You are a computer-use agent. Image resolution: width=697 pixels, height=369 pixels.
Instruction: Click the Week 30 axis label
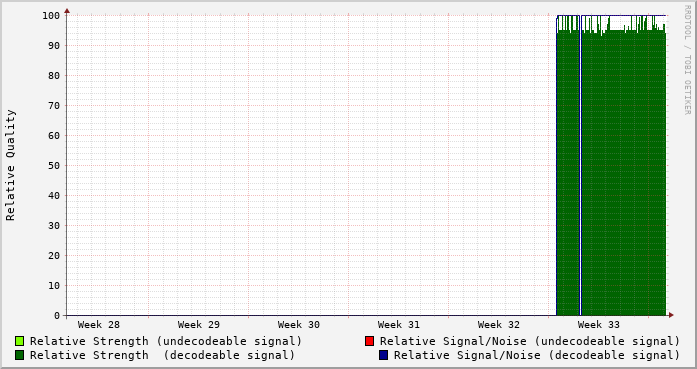pyautogui.click(x=299, y=325)
